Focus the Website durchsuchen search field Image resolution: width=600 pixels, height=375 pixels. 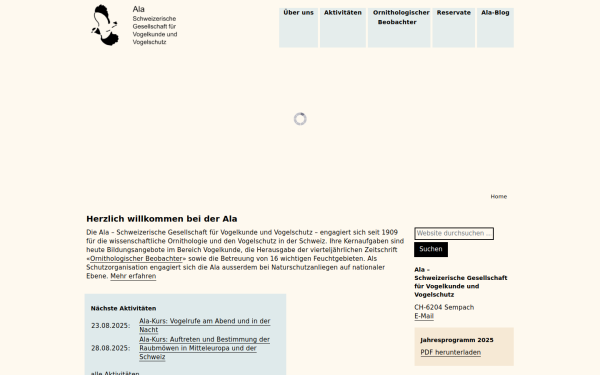(x=454, y=233)
